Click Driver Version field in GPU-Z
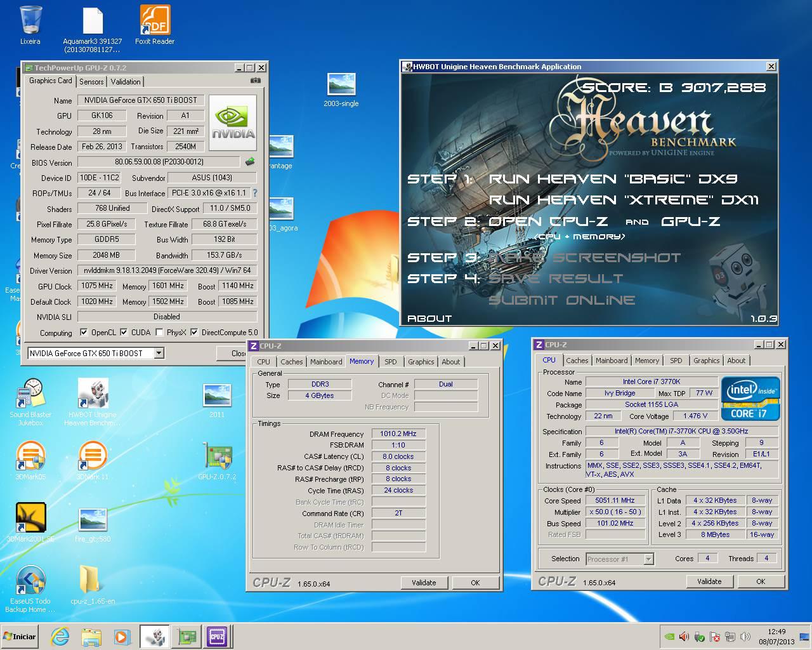Viewport: 812px width, 650px height. [x=167, y=270]
